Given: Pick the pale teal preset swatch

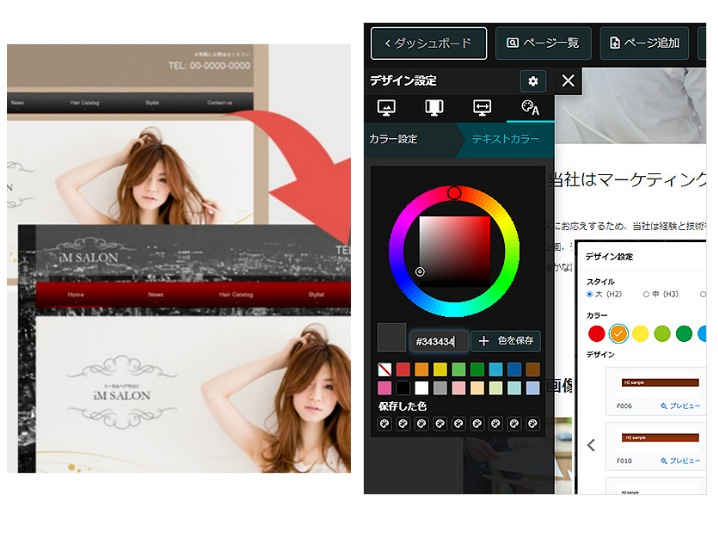Looking at the screenshot, I should [x=514, y=388].
